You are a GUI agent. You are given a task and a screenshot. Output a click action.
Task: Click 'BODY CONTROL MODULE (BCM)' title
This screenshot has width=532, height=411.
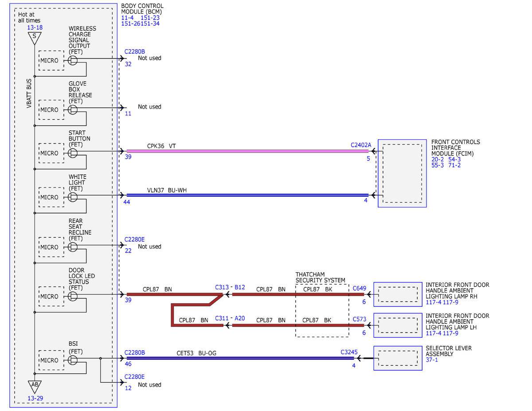[142, 9]
